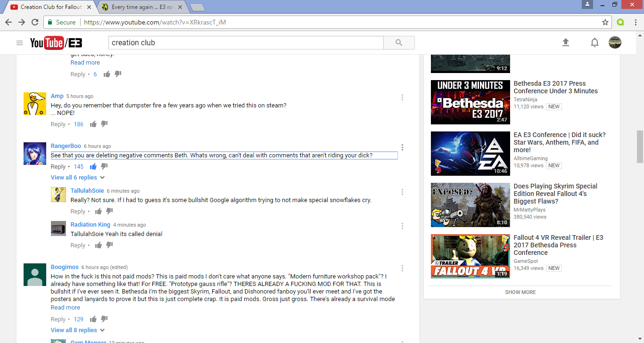
Task: Open options menu for Radiation King's reply
Action: (402, 226)
